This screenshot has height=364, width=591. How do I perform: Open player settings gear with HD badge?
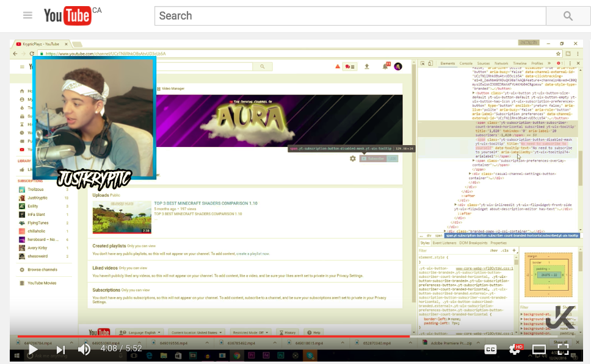pos(515,350)
